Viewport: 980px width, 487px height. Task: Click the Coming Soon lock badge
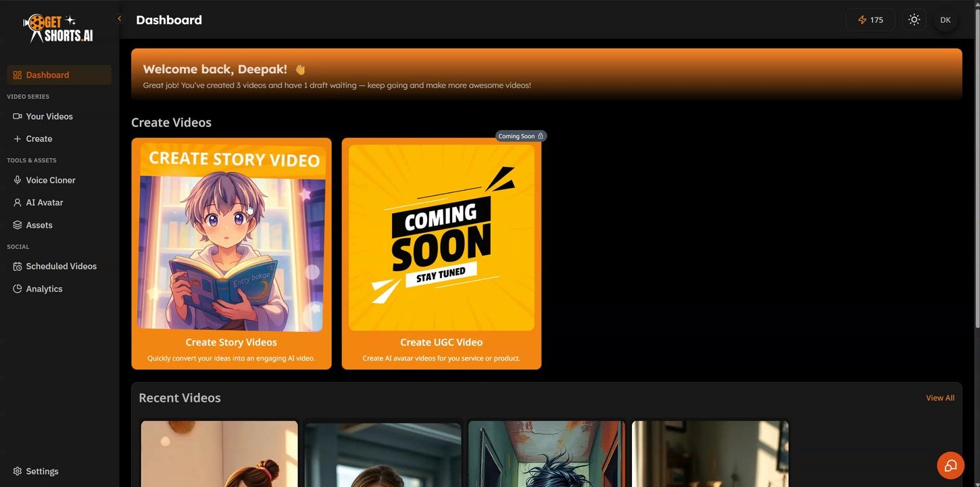tap(521, 136)
